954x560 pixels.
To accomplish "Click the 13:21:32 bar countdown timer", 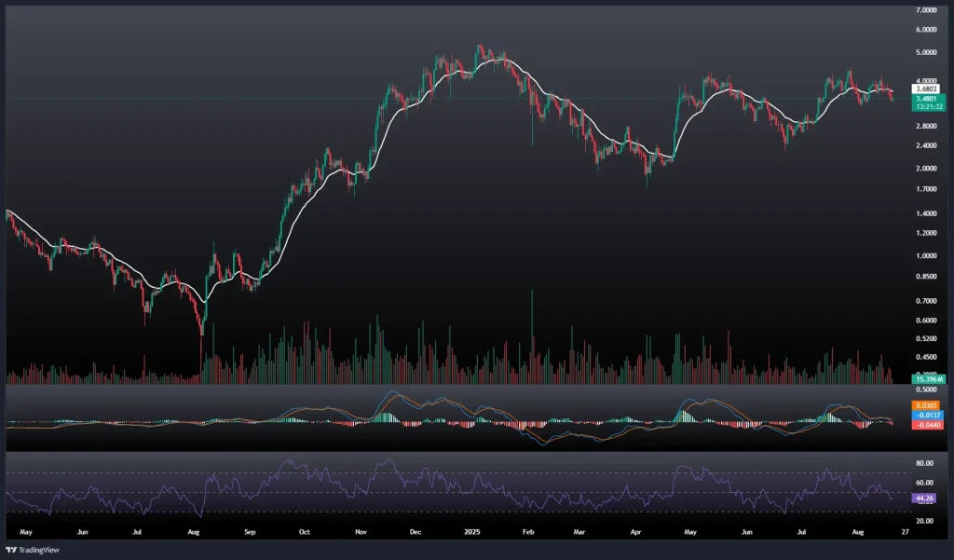I will tap(926, 107).
